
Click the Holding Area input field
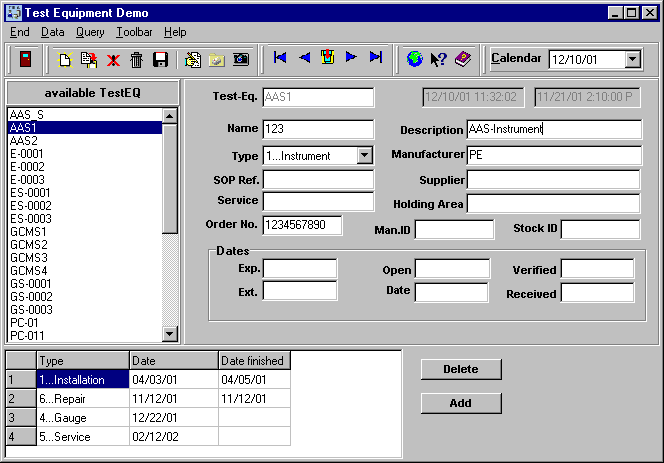(x=554, y=204)
